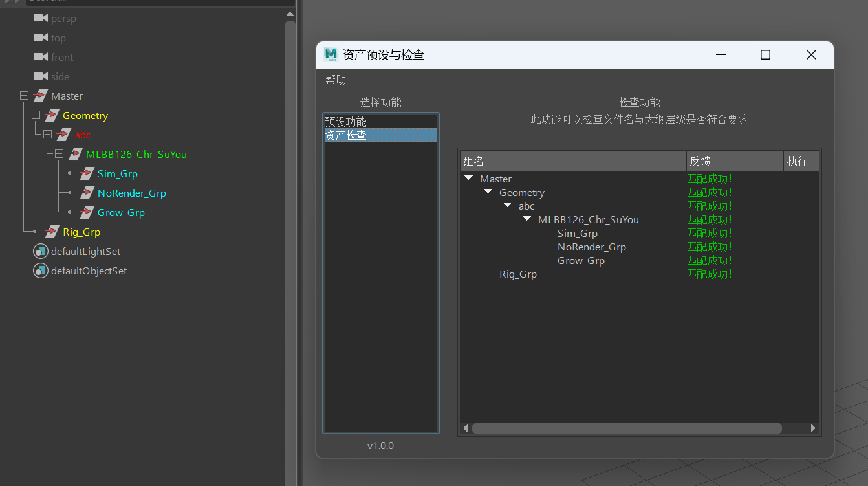Viewport: 868px width, 486px height.
Task: Select MLBB126_Chr_SuYou group in outliner
Action: [136, 154]
